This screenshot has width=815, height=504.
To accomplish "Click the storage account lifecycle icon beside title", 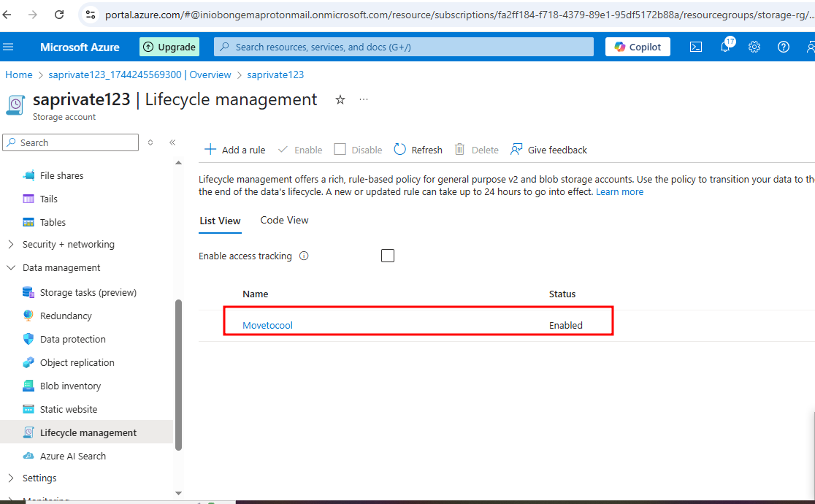I will 15,104.
